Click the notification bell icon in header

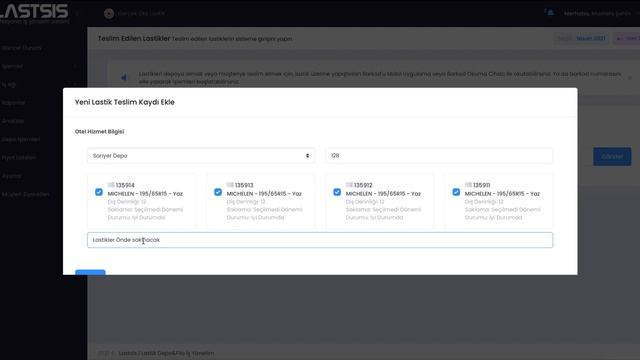(550, 13)
